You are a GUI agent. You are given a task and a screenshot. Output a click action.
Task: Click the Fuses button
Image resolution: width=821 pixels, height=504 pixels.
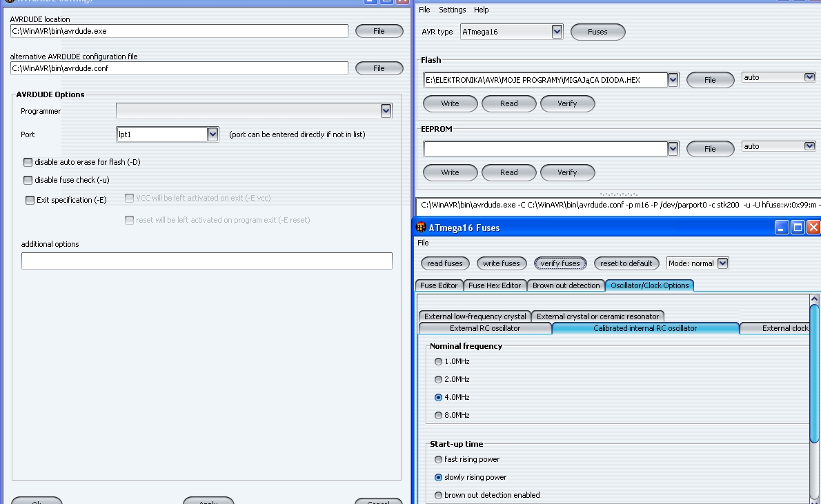click(x=597, y=32)
